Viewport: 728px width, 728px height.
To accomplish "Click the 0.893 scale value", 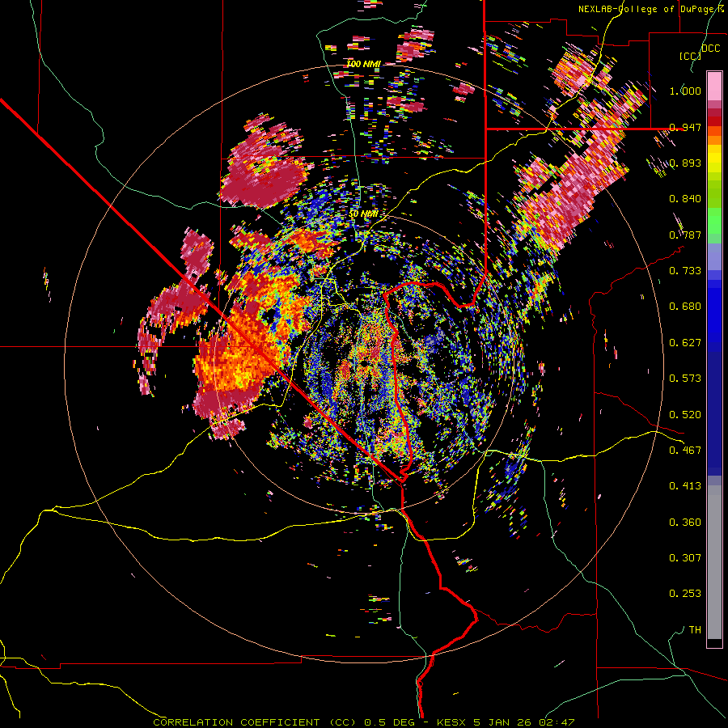I will (685, 163).
